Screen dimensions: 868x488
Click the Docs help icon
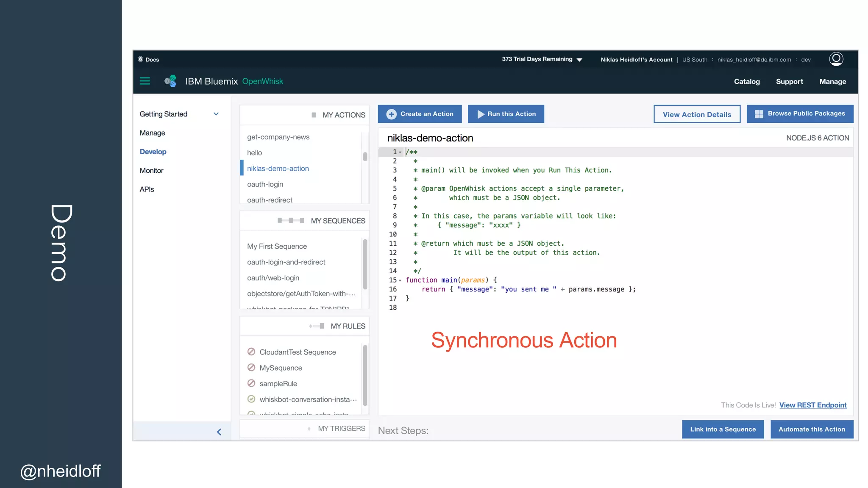tap(141, 59)
